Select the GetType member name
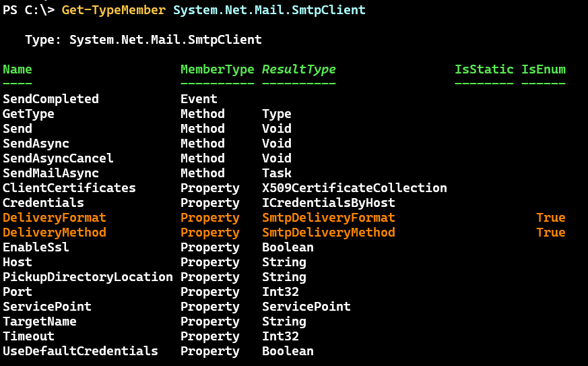 coord(28,114)
